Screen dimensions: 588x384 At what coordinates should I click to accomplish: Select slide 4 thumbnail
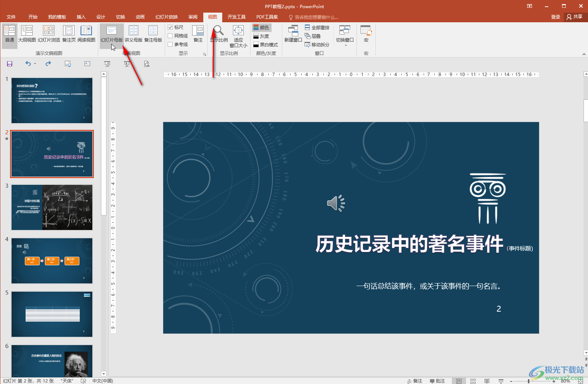(52, 261)
